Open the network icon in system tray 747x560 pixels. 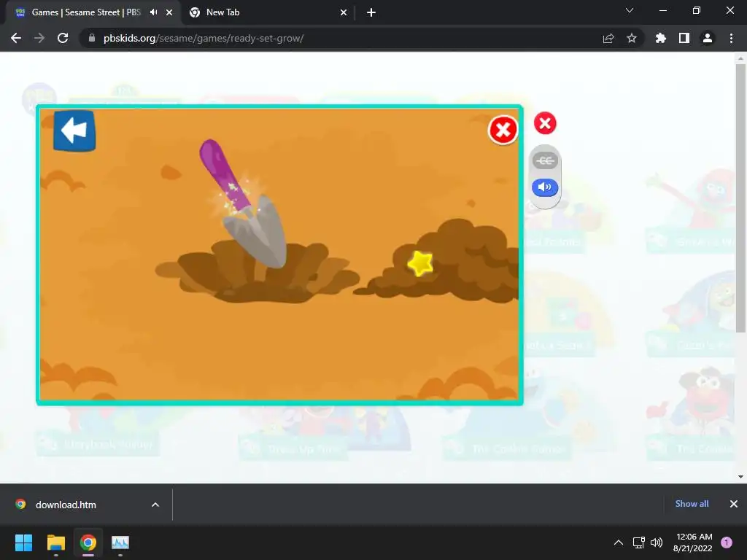(x=638, y=542)
